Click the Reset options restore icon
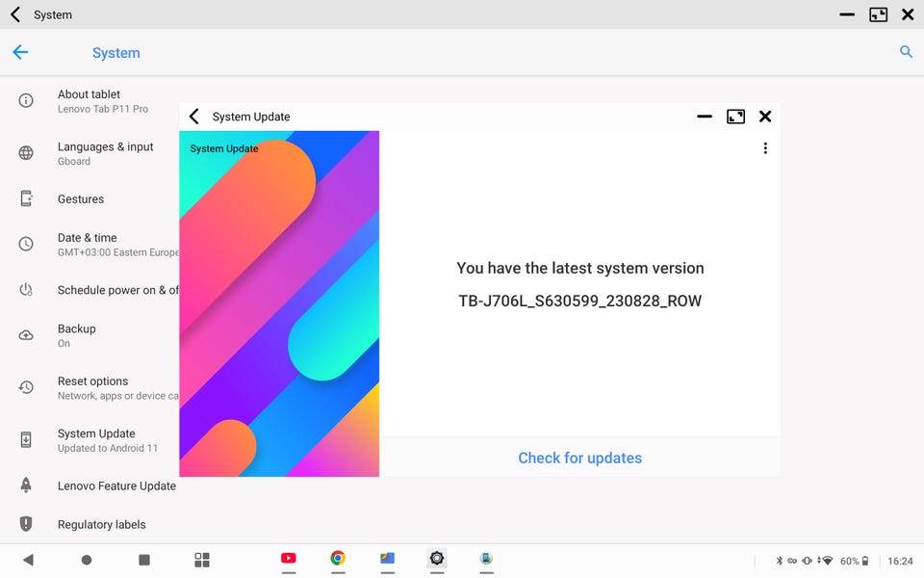This screenshot has height=578, width=924. (x=26, y=387)
